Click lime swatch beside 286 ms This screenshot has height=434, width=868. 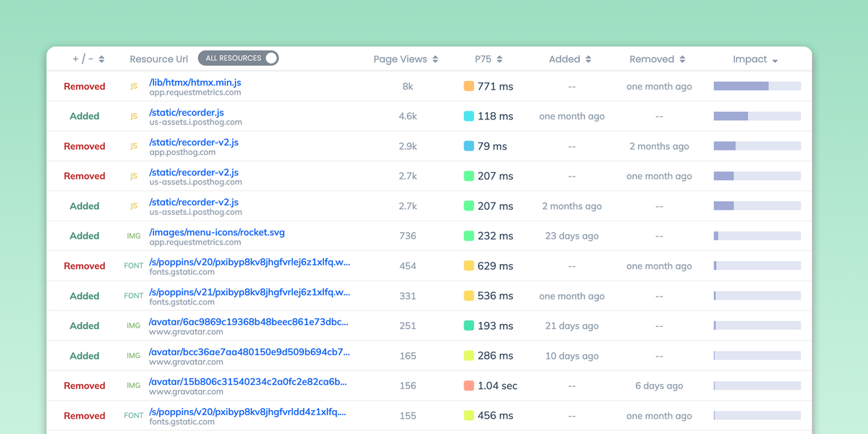click(469, 356)
